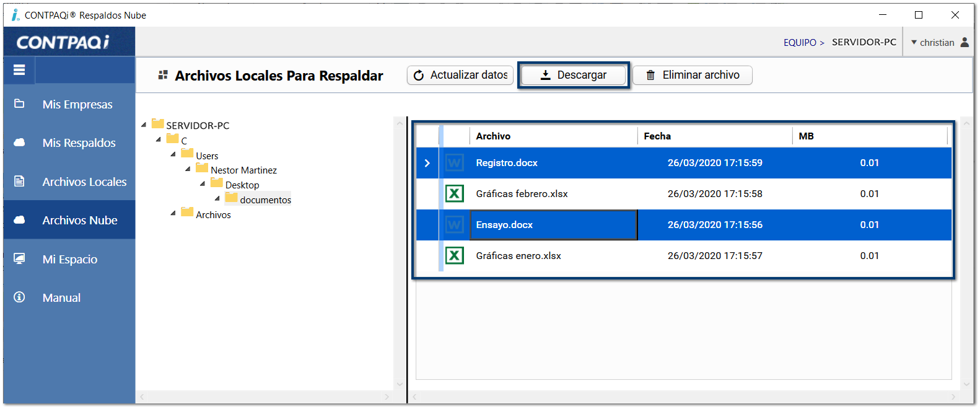Sort by the Fecha column header
The height and width of the screenshot is (409, 980).
pyautogui.click(x=657, y=136)
